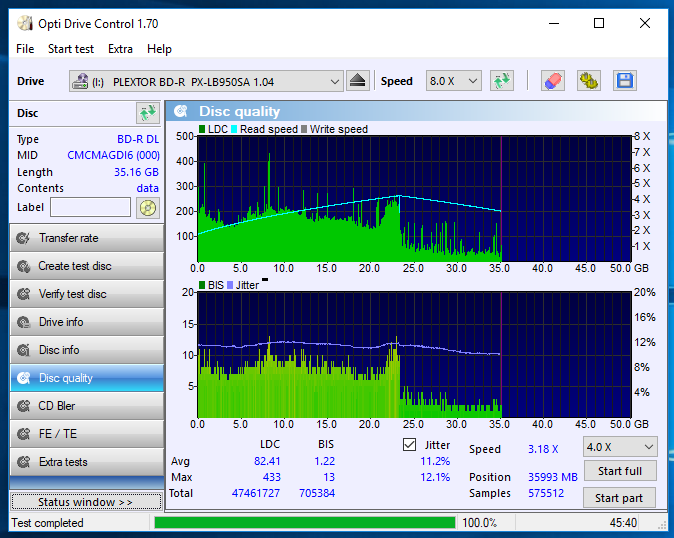This screenshot has height=538, width=674.
Task: Open the Drive info section
Action: point(87,322)
